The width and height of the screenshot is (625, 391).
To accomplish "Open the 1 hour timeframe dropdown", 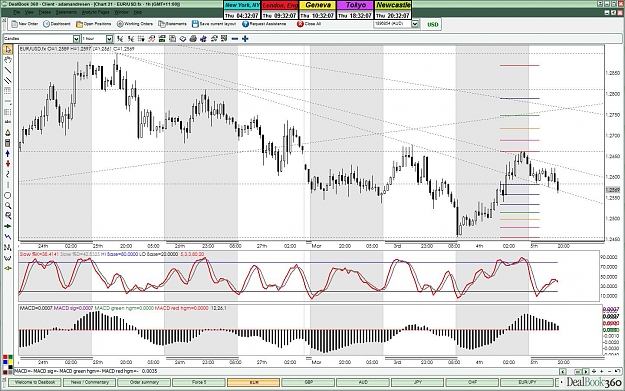I will pos(109,39).
